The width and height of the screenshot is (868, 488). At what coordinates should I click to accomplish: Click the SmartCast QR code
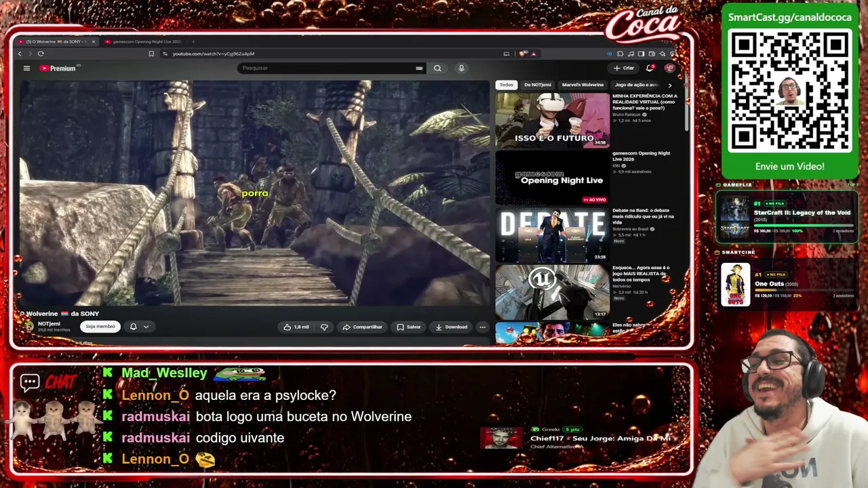pyautogui.click(x=790, y=90)
